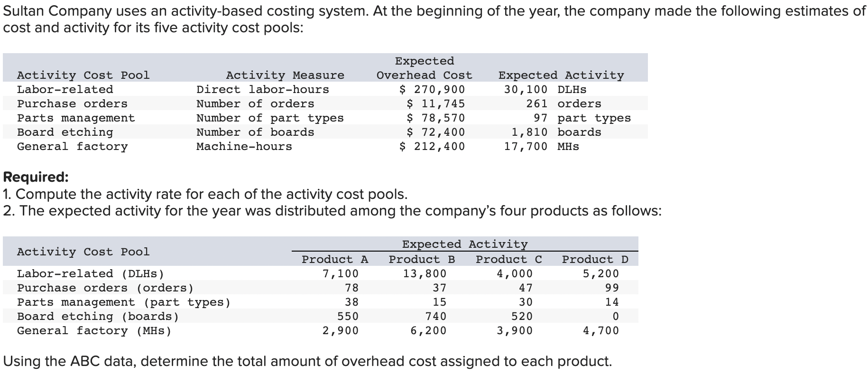
Task: Select Product B purchase orders value 37
Action: (x=440, y=288)
